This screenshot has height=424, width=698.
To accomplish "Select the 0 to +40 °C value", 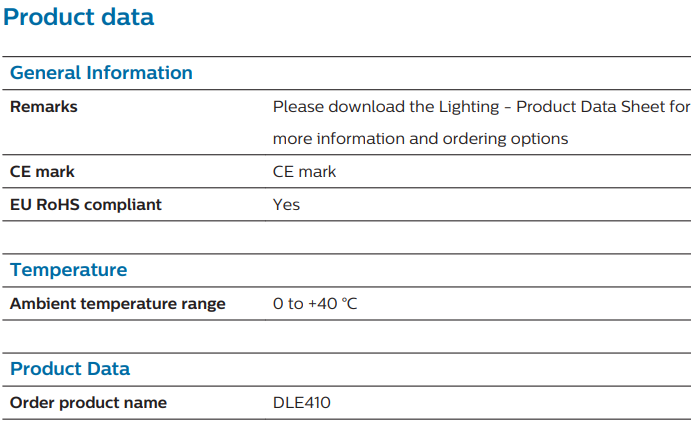I will pos(315,304).
